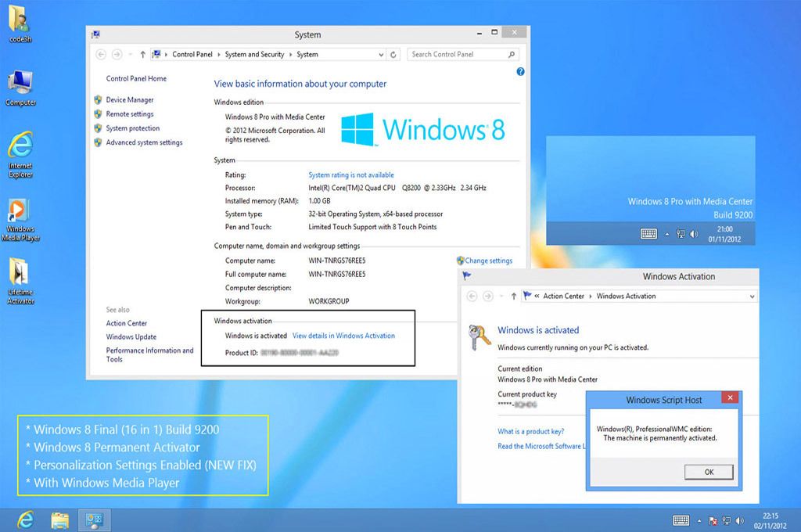Open the Computer desktop icon
The image size is (801, 532).
[20, 88]
